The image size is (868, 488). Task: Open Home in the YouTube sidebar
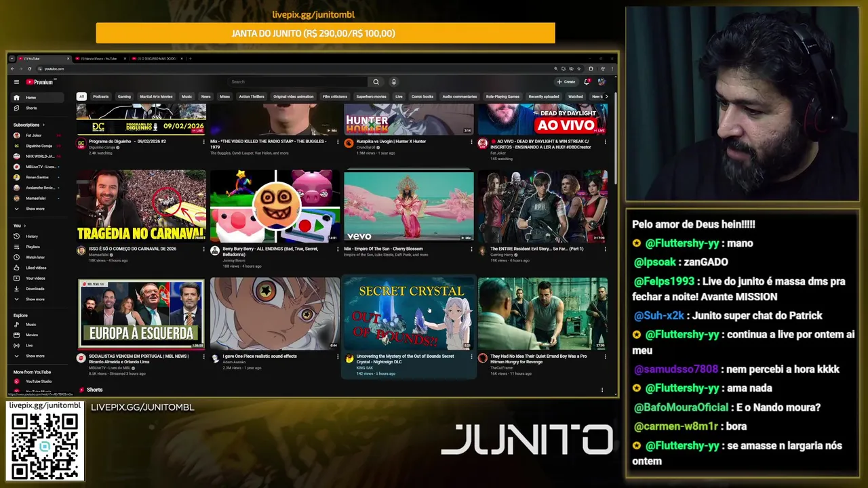[37, 98]
